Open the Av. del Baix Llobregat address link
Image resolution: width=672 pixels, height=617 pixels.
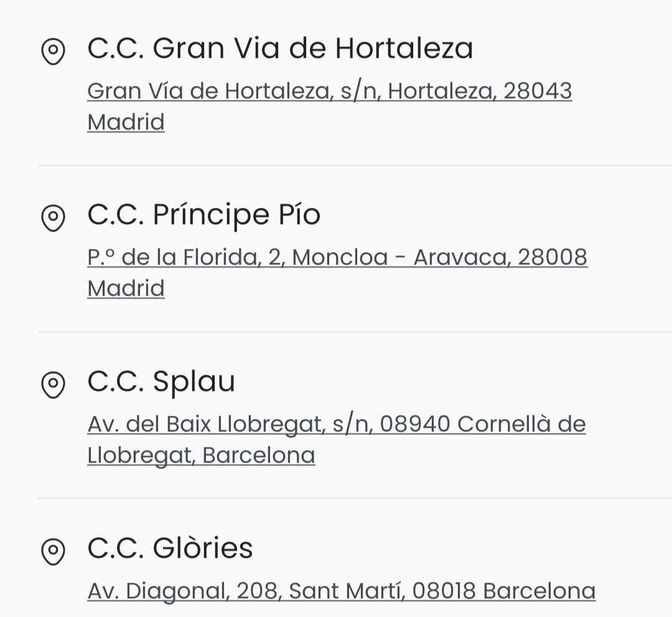(337, 440)
